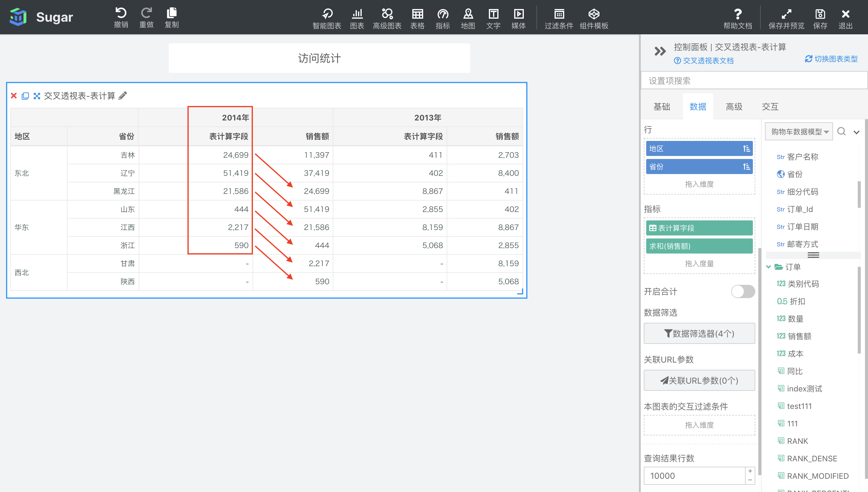The height and width of the screenshot is (492, 868).
Task: Click the 查询结果行数 input showing 10000
Action: pos(694,476)
